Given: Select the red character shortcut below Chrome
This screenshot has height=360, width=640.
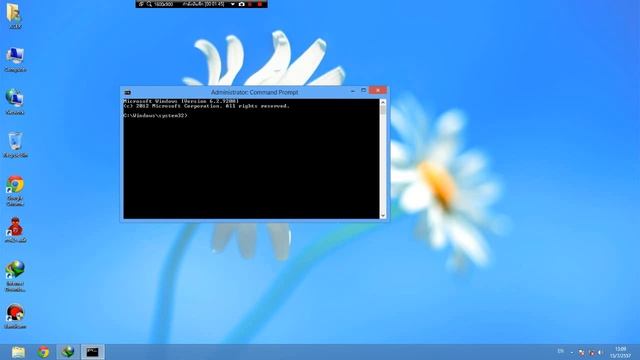Looking at the screenshot, I should tap(15, 230).
